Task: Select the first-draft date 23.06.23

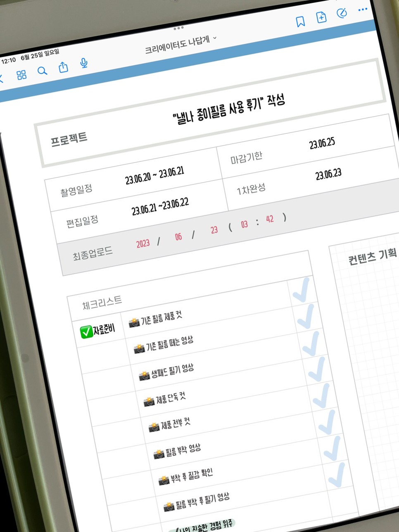Action: tap(328, 174)
